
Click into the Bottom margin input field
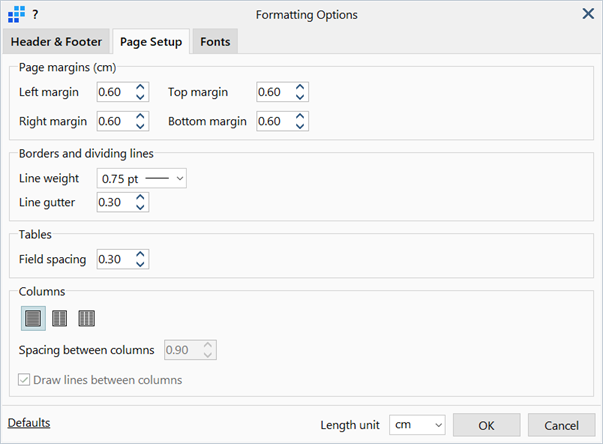click(x=275, y=121)
